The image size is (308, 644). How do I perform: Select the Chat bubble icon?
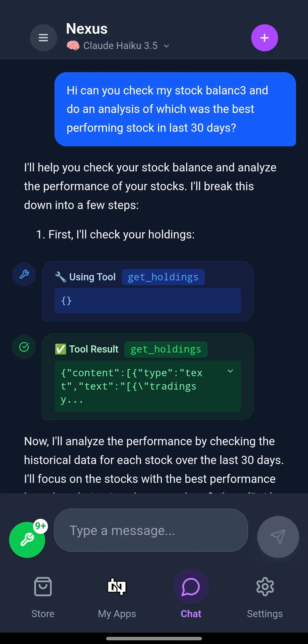coord(191,587)
